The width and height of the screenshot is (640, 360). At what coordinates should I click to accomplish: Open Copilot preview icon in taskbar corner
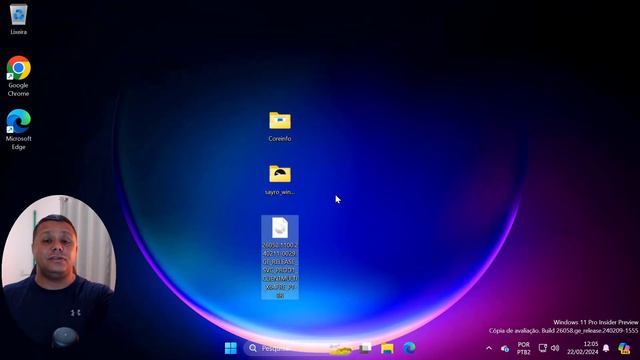click(624, 348)
